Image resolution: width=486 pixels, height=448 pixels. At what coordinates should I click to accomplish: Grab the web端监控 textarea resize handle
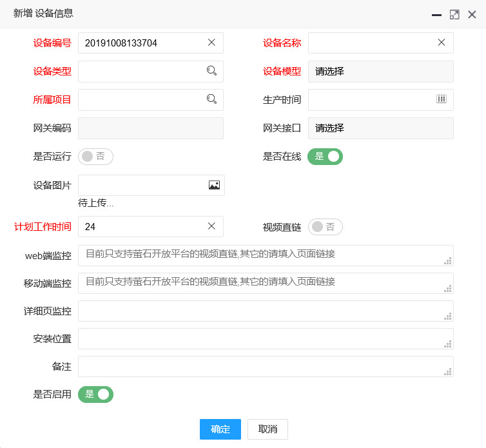pyautogui.click(x=448, y=261)
